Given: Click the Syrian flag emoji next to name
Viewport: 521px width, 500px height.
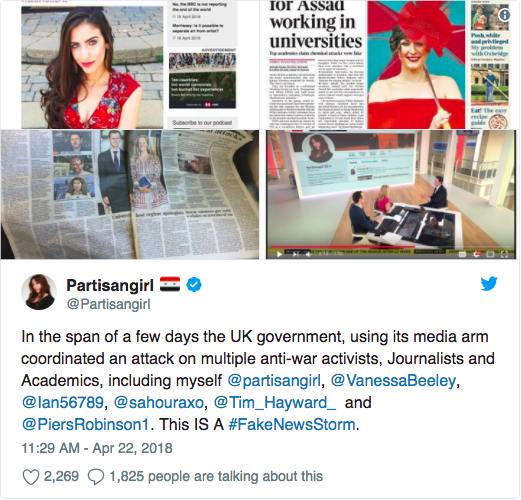Looking at the screenshot, I should 170,284.
